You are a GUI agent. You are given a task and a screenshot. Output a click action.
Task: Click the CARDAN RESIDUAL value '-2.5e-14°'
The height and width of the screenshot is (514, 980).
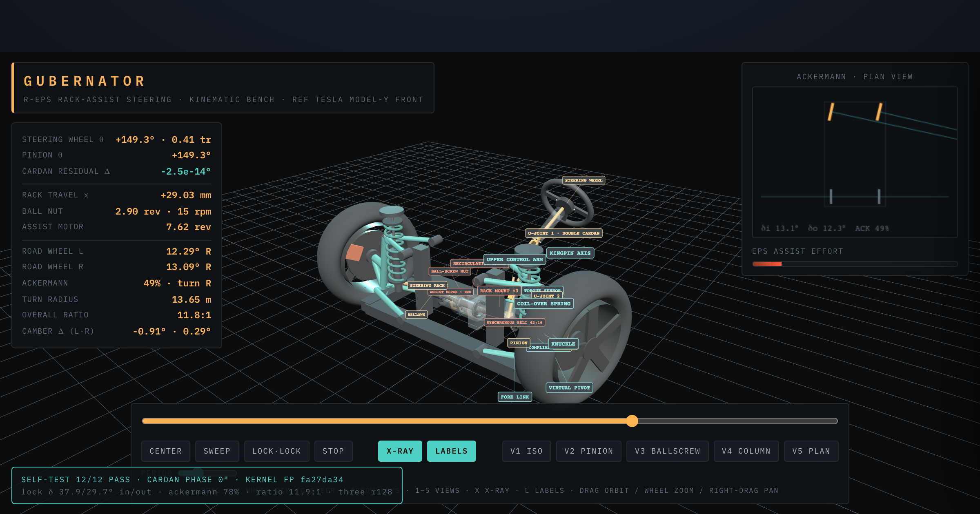[x=186, y=171]
